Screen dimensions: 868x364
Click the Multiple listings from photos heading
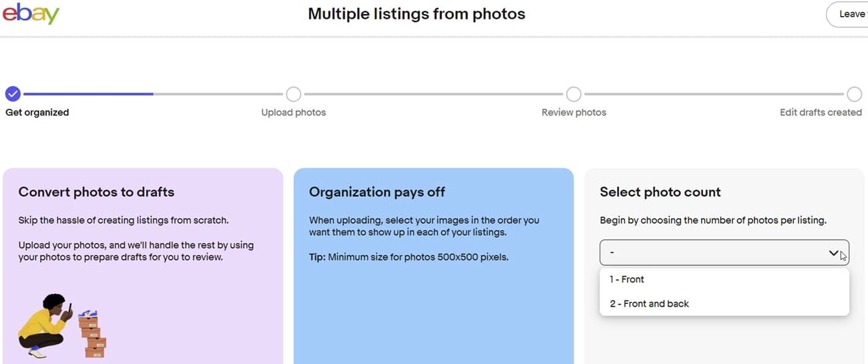[x=417, y=14]
